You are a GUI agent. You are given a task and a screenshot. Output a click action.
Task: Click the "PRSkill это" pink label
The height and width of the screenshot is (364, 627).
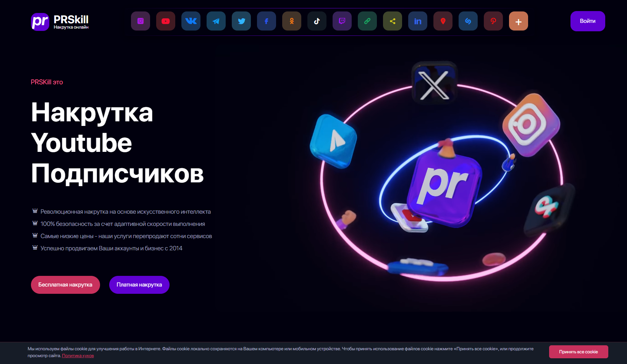point(47,82)
